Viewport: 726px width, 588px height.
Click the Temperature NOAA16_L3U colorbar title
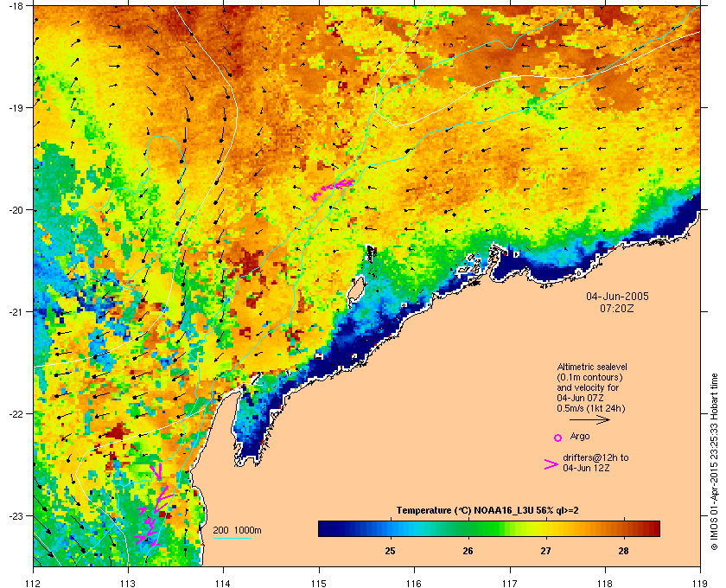487,511
